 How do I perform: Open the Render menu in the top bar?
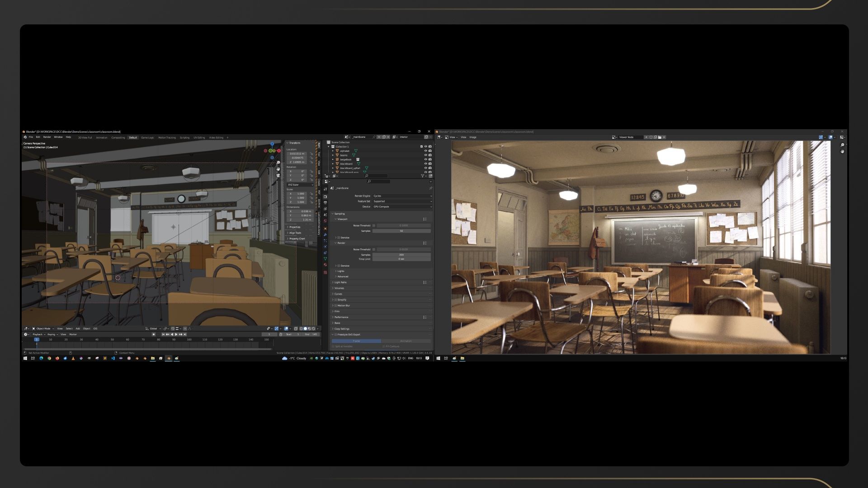pos(47,137)
